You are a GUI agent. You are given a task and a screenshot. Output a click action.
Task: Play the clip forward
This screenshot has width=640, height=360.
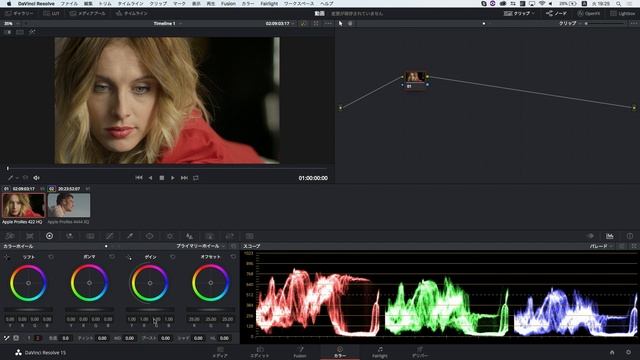(173, 178)
